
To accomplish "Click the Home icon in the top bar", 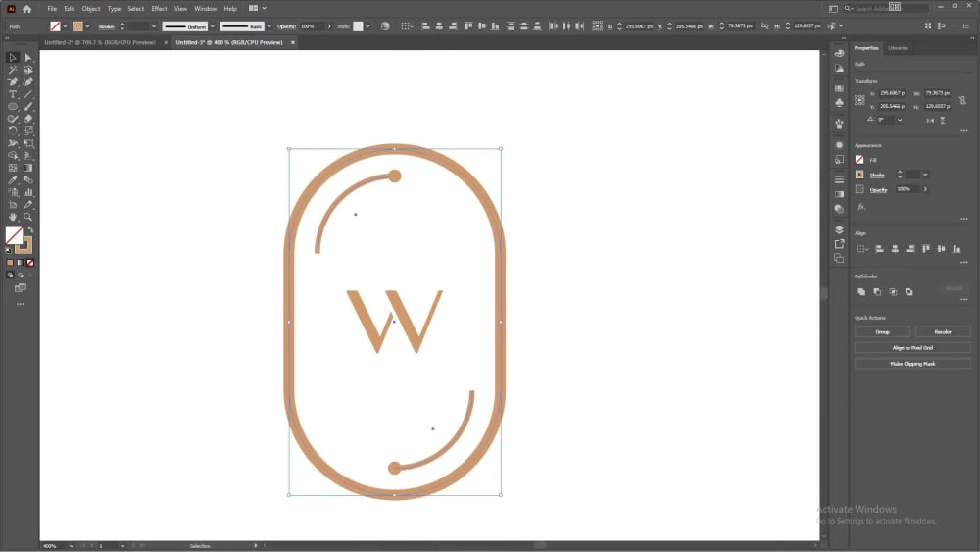I will [x=26, y=9].
